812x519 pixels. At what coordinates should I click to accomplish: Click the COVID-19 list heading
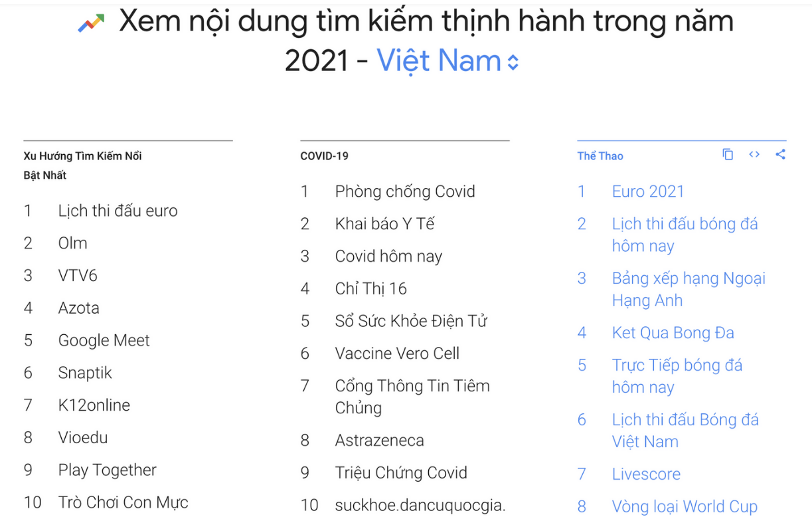[324, 156]
